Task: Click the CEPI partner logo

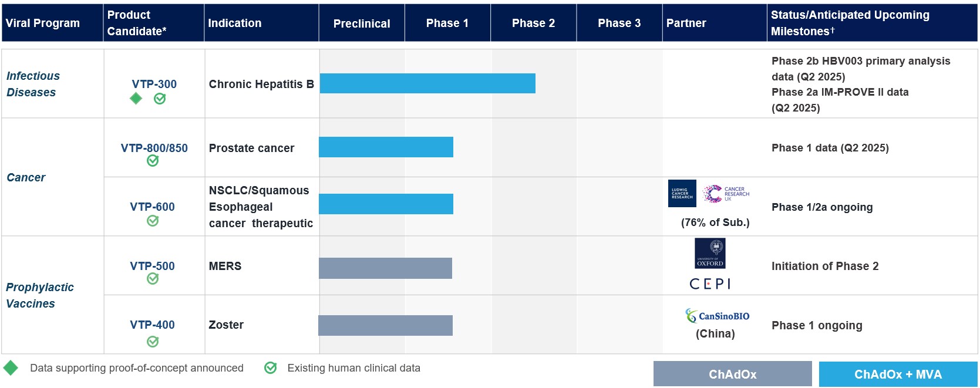Action: tap(710, 284)
